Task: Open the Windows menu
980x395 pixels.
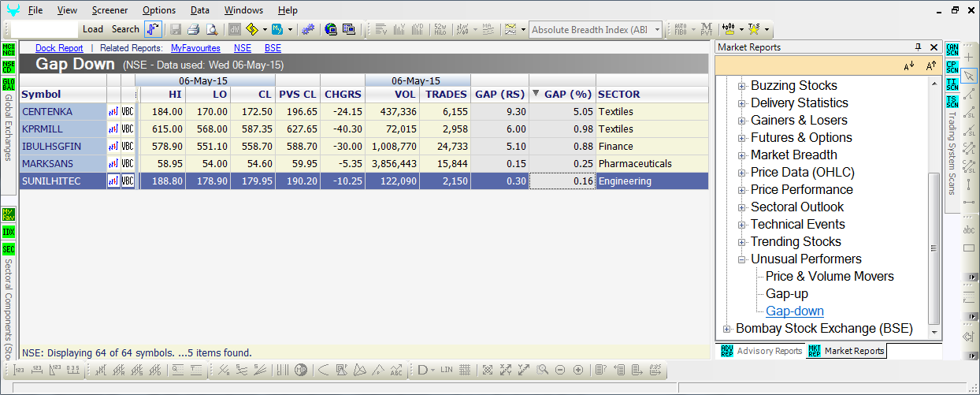Action: (x=243, y=10)
